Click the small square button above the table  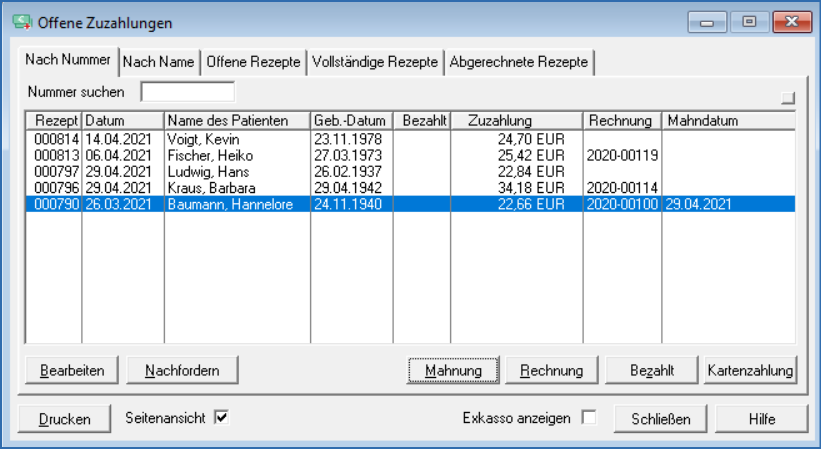[x=789, y=98]
